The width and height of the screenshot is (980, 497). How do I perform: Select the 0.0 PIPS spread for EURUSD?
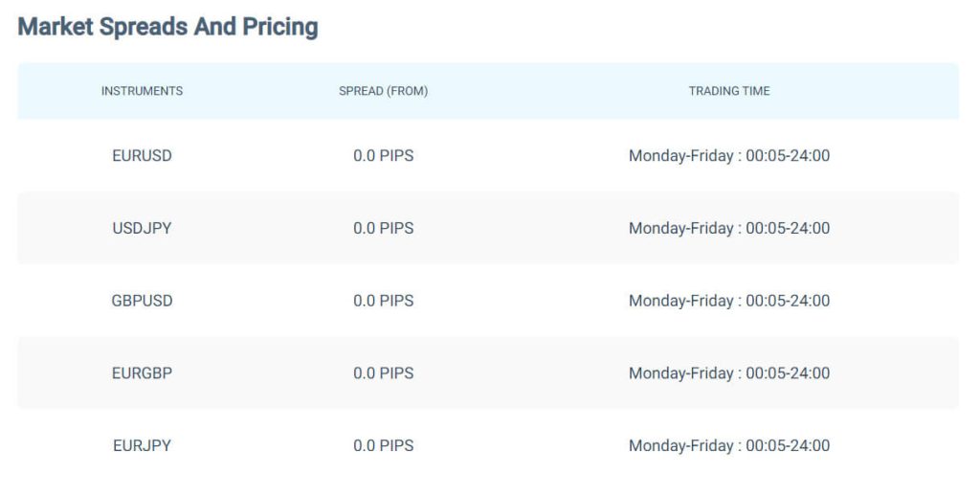click(x=383, y=156)
